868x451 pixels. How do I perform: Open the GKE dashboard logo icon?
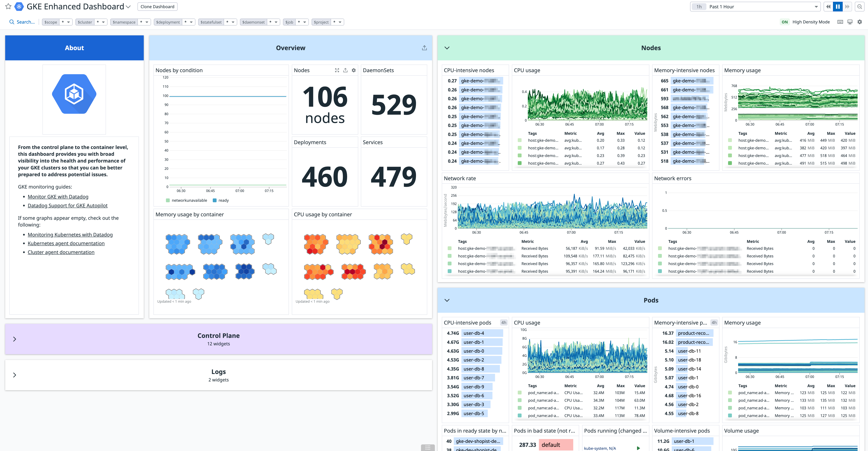(19, 6)
